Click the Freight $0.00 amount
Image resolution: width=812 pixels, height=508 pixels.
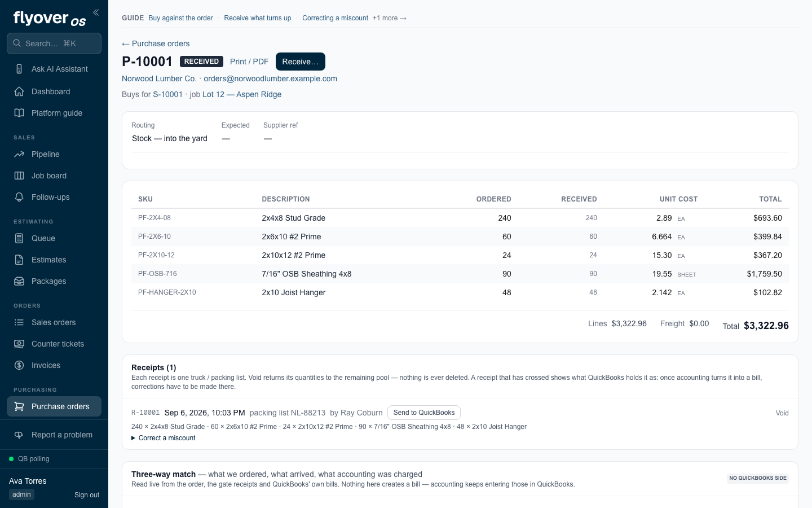[699, 323]
